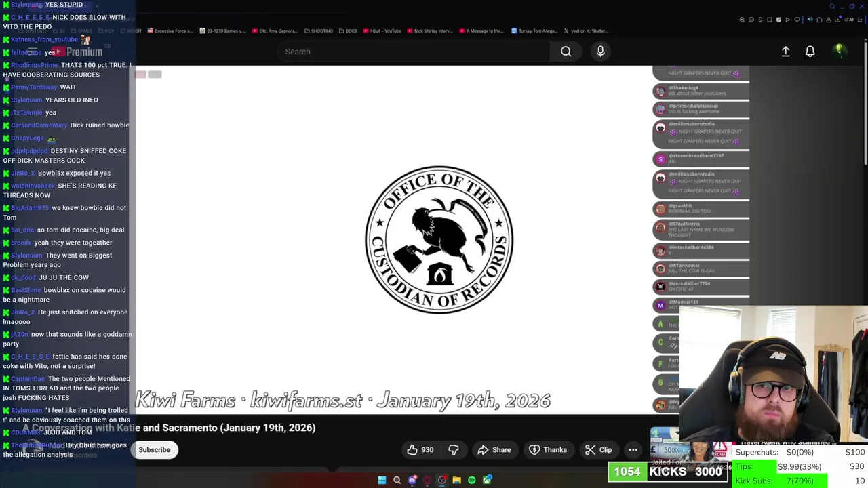Image resolution: width=868 pixels, height=488 pixels.
Task: Open Windows Start menu on taskbar
Action: pyautogui.click(x=382, y=480)
